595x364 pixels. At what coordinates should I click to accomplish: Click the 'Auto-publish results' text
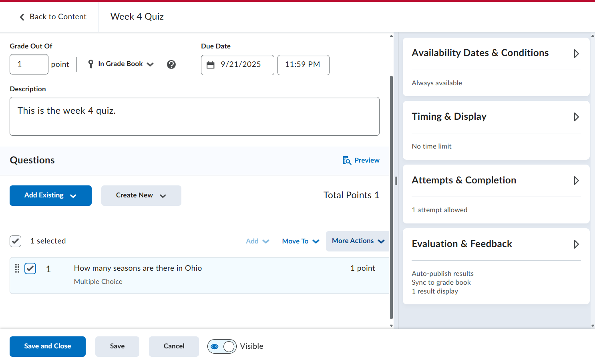coord(442,274)
